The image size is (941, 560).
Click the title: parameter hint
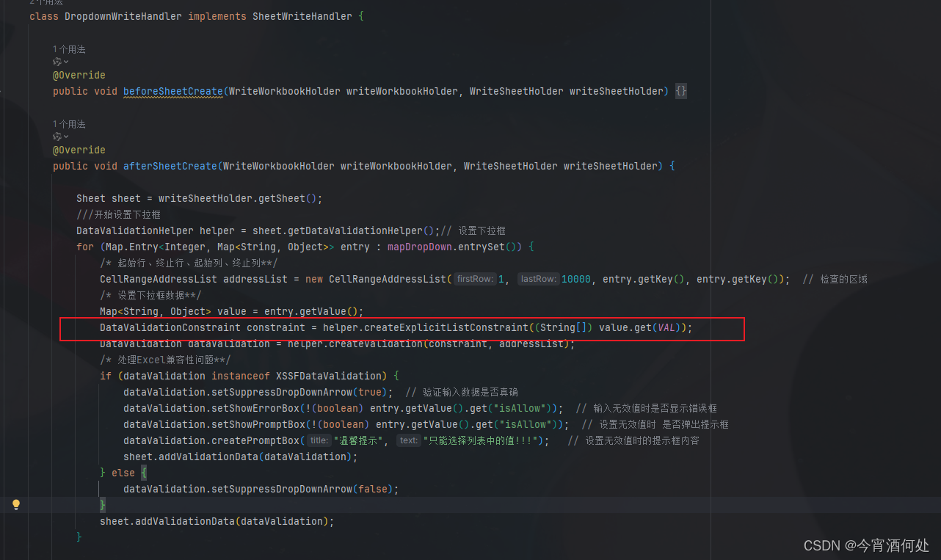point(319,440)
